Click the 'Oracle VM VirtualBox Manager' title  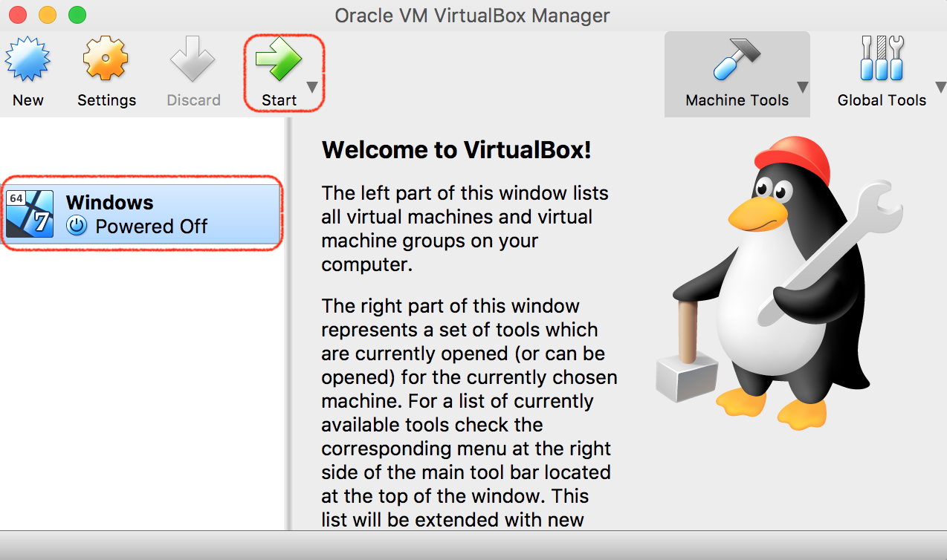[x=472, y=15]
